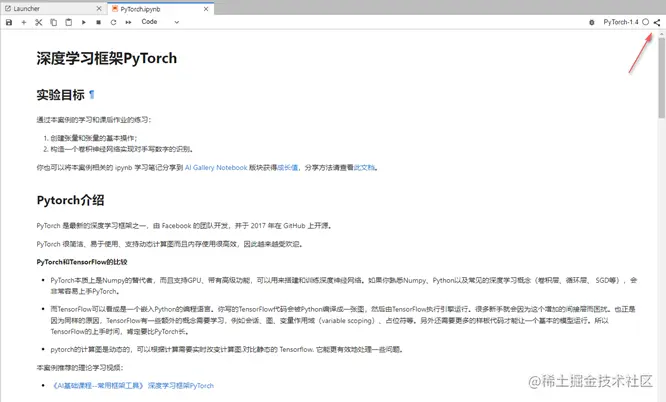This screenshot has height=402, width=666.
Task: Open the 成长值 link
Action: click(x=288, y=167)
